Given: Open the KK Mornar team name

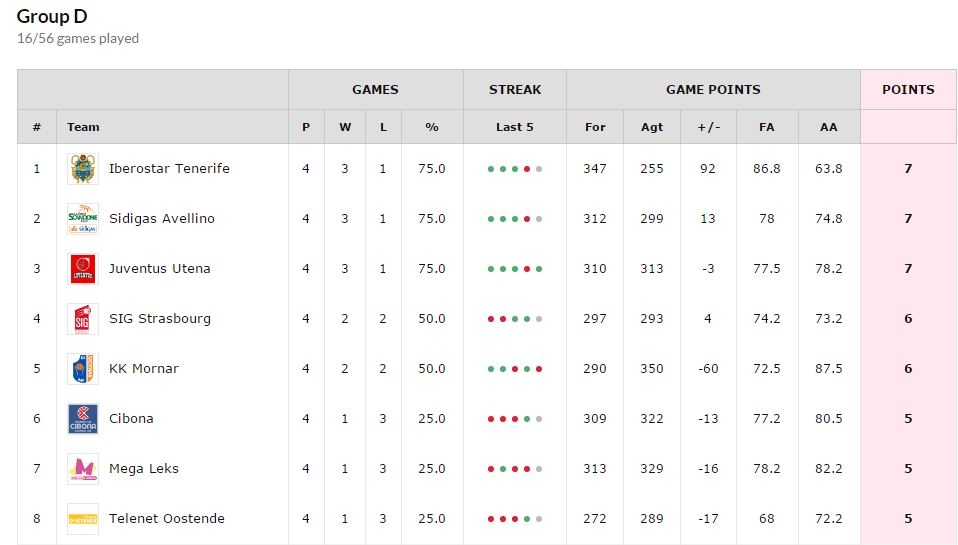Looking at the screenshot, I should [144, 369].
